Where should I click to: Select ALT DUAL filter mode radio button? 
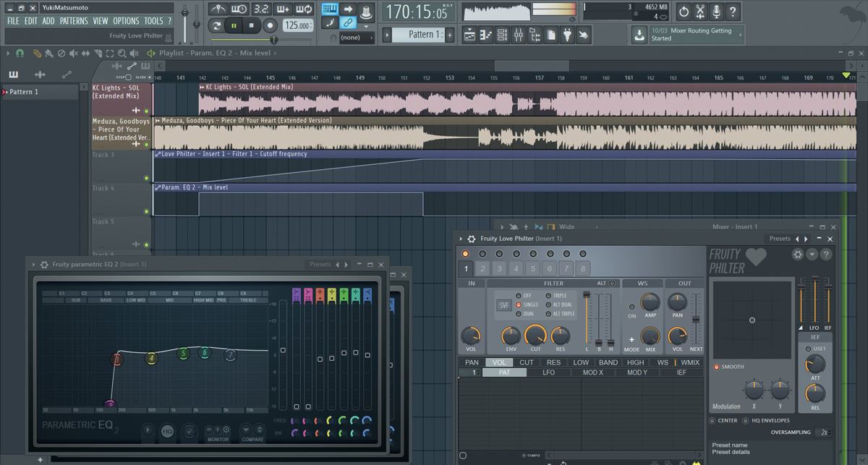click(x=548, y=305)
